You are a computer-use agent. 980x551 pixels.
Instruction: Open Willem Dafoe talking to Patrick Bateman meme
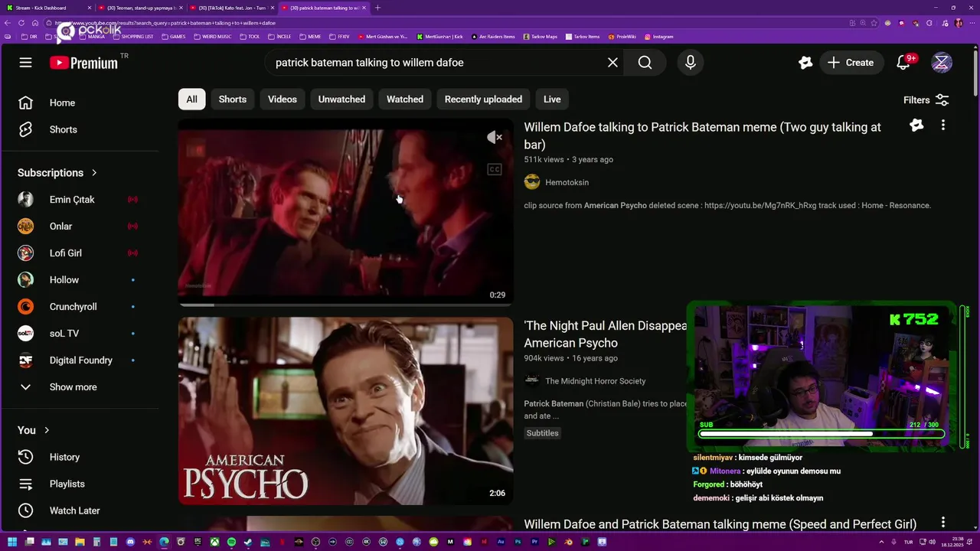point(702,135)
